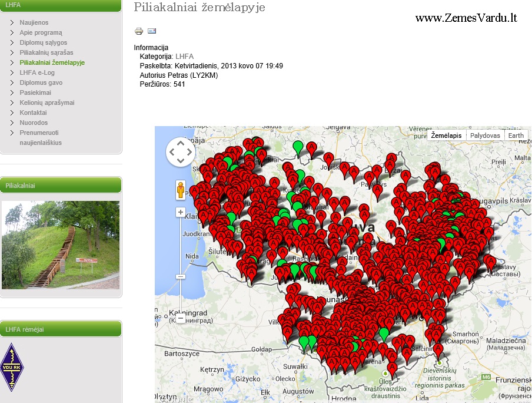The image size is (532, 403).
Task: Go to Pasiekimai page
Action: pos(35,93)
